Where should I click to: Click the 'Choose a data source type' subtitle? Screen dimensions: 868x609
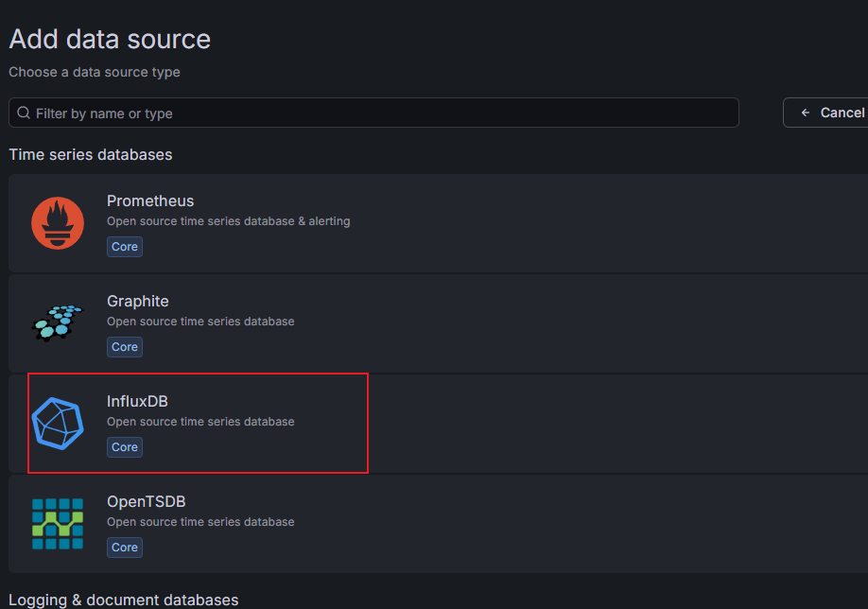tap(95, 72)
